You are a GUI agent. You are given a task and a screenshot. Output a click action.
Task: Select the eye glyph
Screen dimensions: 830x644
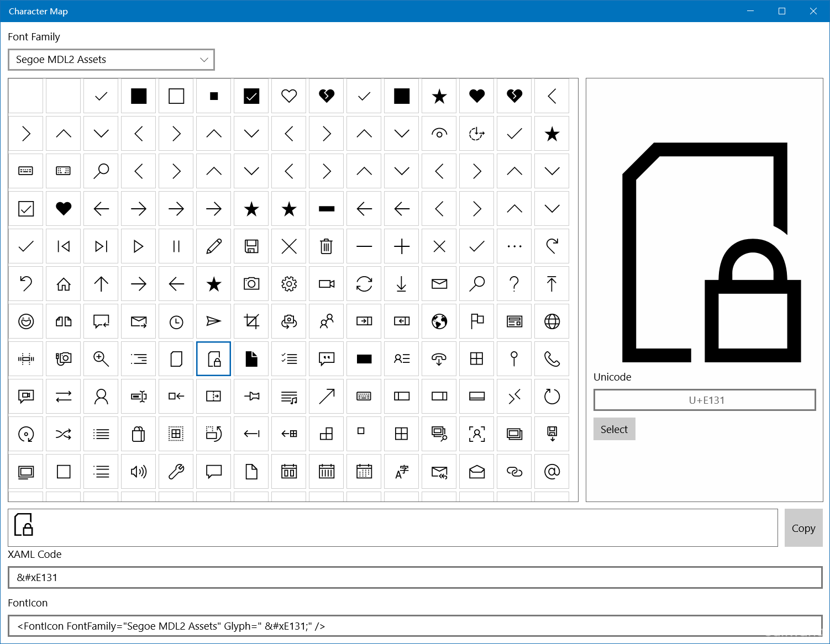coord(439,134)
